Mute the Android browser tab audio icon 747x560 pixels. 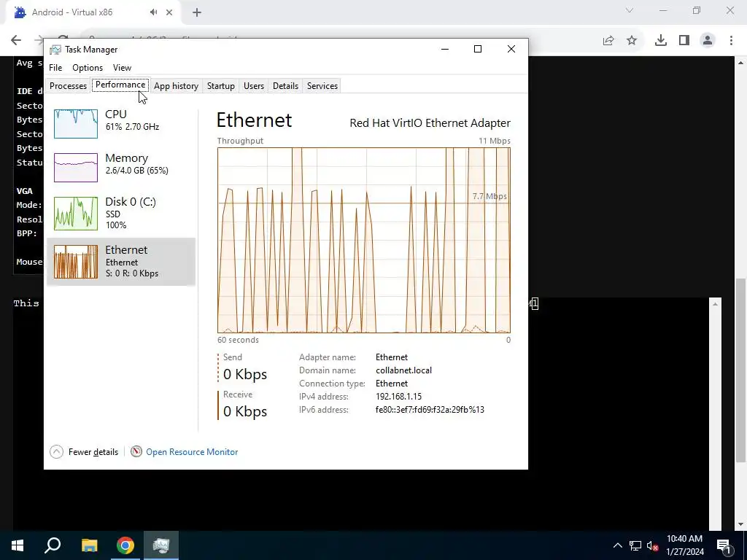point(153,12)
